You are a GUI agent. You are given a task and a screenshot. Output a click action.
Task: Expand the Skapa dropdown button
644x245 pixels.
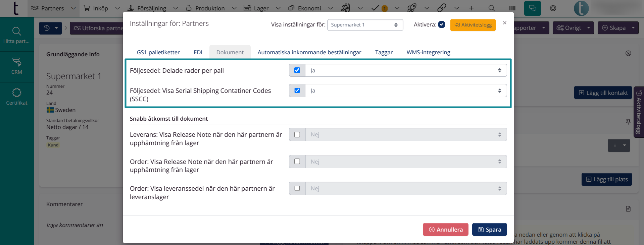(633, 28)
